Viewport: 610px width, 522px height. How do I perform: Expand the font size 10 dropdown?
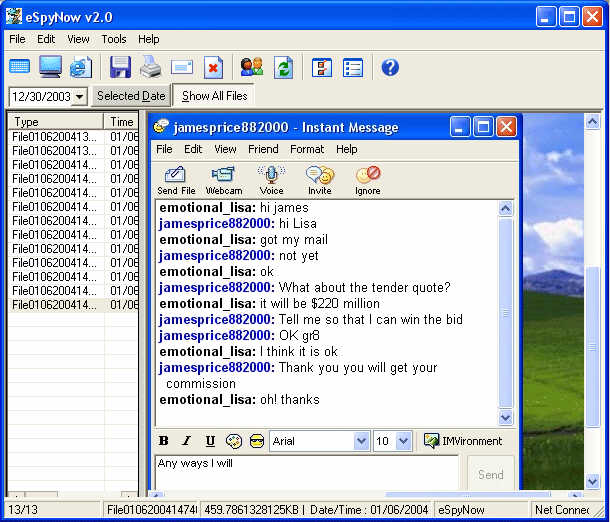pyautogui.click(x=403, y=441)
